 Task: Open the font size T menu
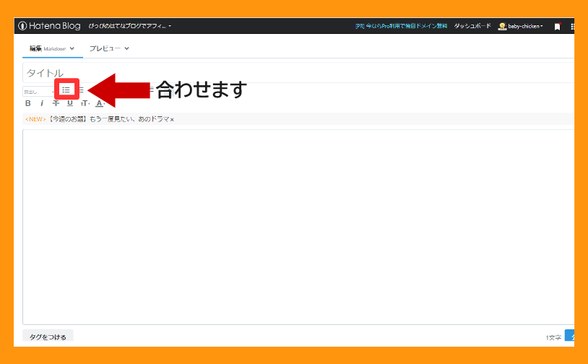tap(85, 103)
